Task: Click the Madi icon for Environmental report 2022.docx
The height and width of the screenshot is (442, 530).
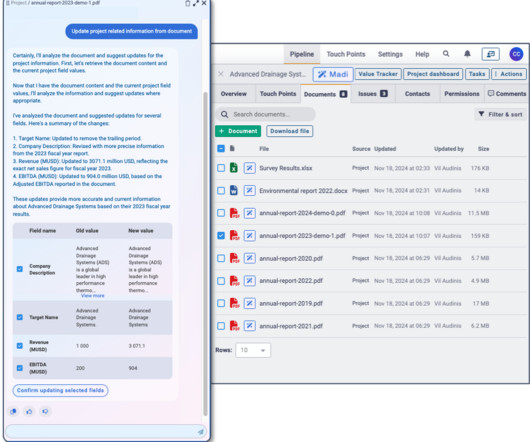Action: pos(249,191)
